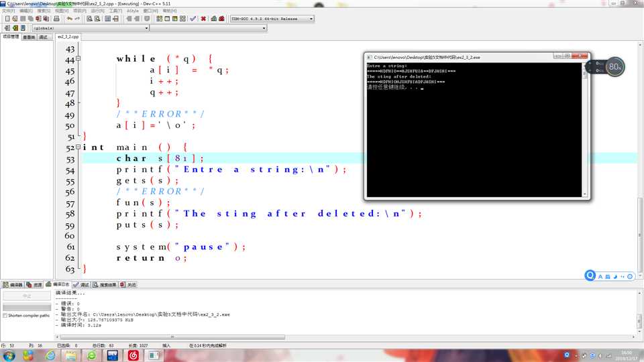Toggle Shorten compiler paths checkbox
The height and width of the screenshot is (362, 644).
pyautogui.click(x=5, y=316)
